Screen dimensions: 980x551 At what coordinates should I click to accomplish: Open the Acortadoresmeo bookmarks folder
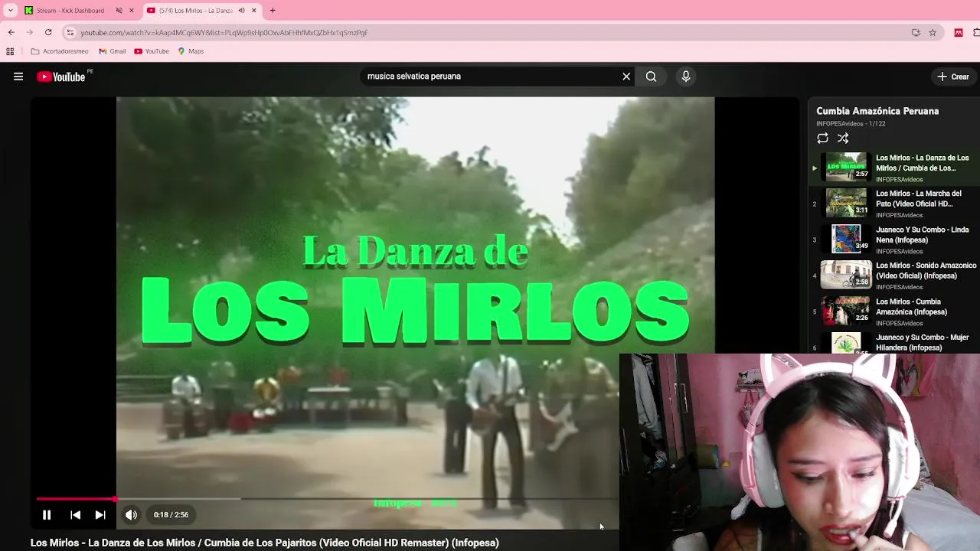point(60,51)
